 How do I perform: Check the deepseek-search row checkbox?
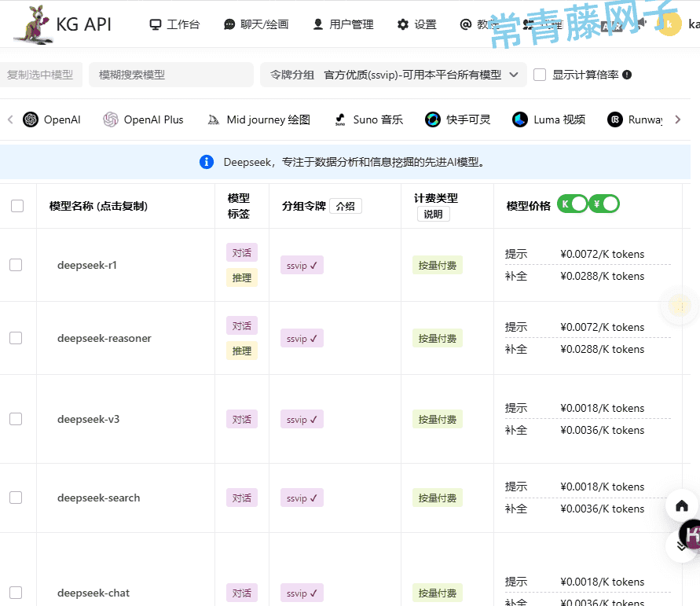[x=16, y=498]
